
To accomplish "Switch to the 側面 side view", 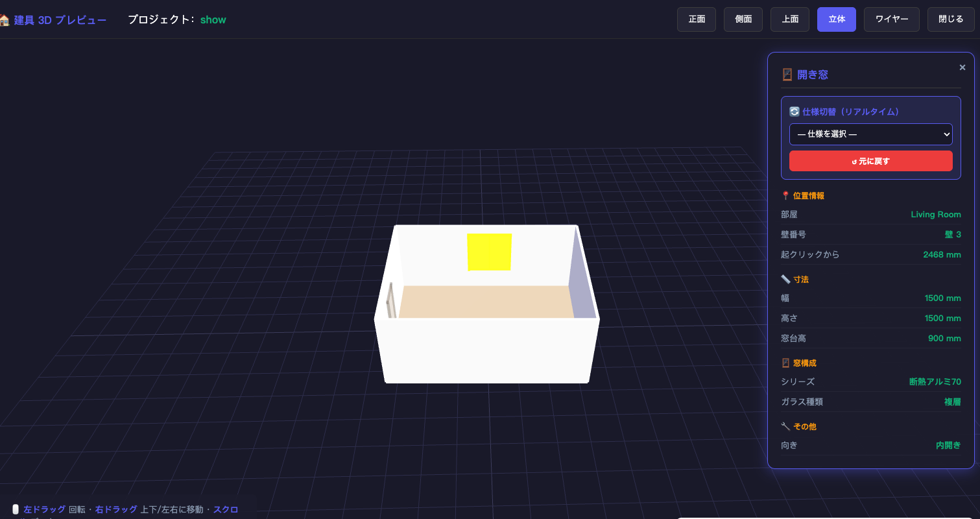I will pyautogui.click(x=743, y=19).
